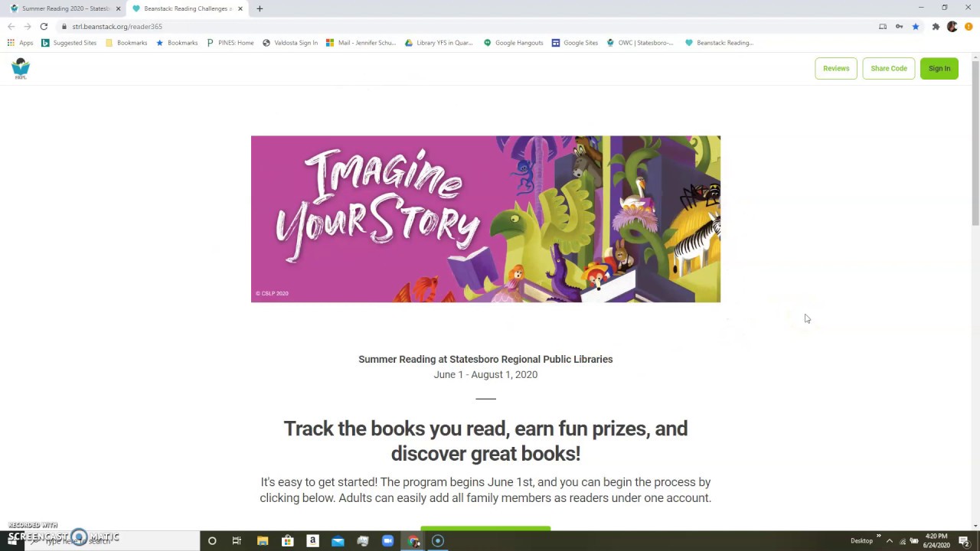
Task: Open the Valdosta Sign In bookmark
Action: click(290, 43)
